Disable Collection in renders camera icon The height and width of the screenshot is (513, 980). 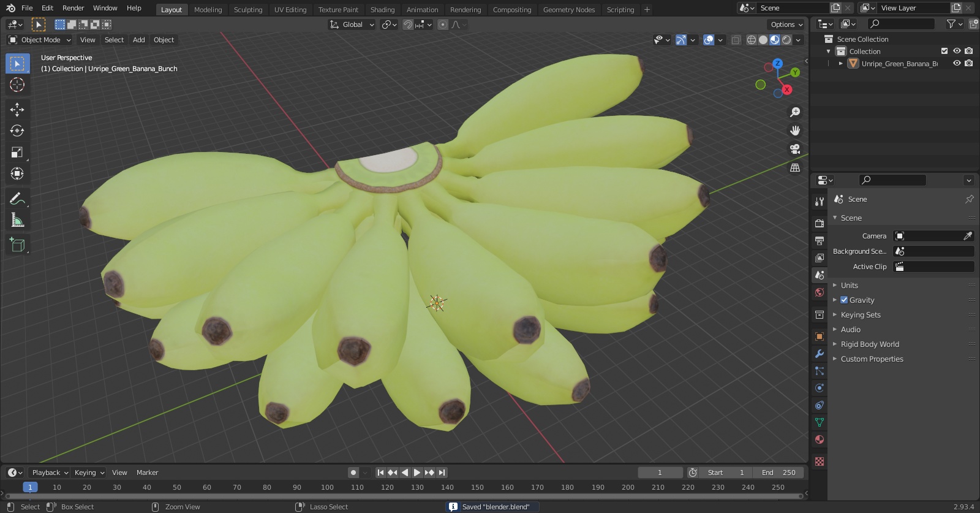tap(969, 51)
